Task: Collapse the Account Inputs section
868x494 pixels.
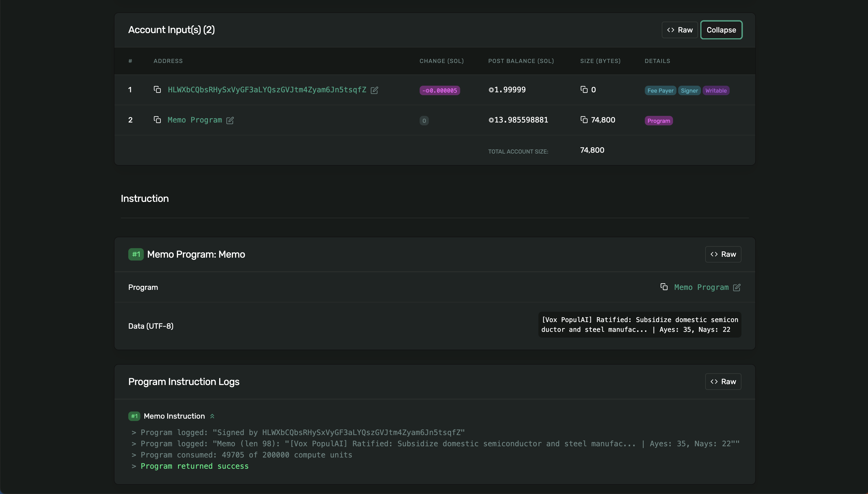Action: (721, 30)
